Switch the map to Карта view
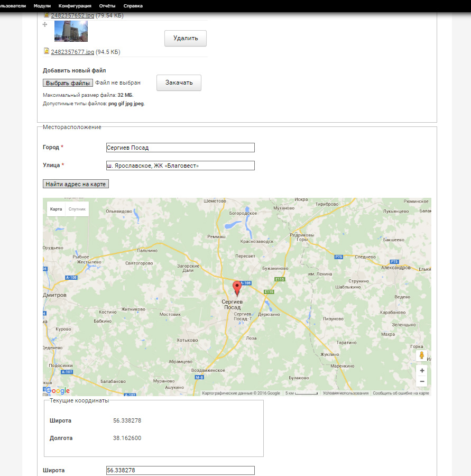 coord(56,209)
